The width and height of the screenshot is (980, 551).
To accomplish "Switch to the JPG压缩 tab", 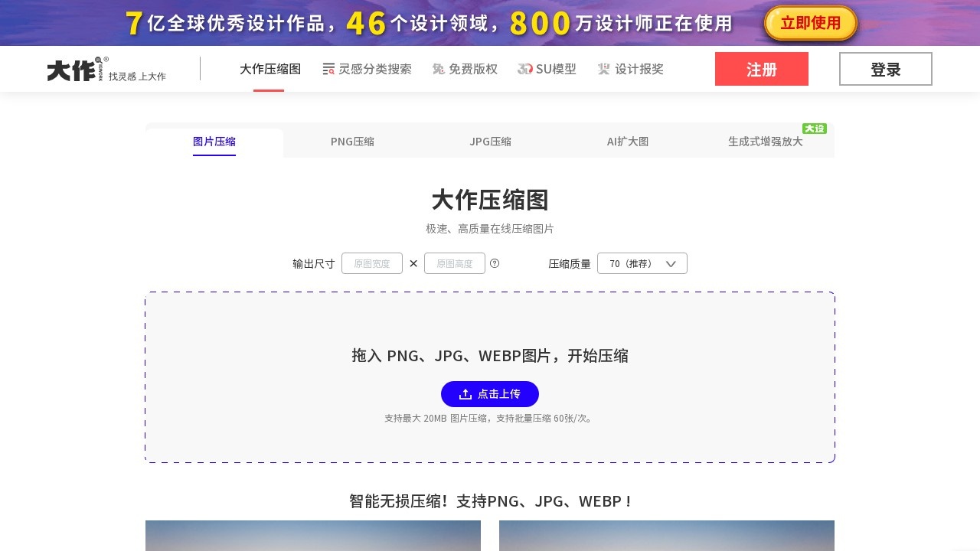I will tap(490, 142).
